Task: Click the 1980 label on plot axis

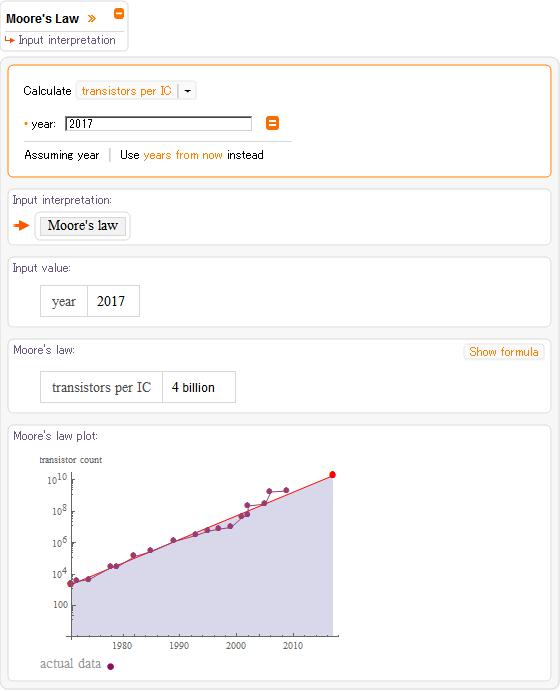Action: [122, 645]
